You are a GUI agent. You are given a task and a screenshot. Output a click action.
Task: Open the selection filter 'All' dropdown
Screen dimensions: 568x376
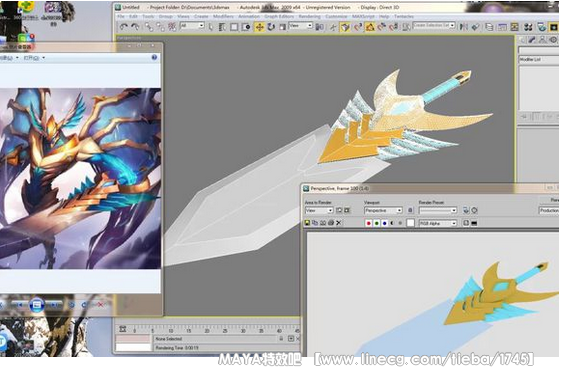click(192, 26)
